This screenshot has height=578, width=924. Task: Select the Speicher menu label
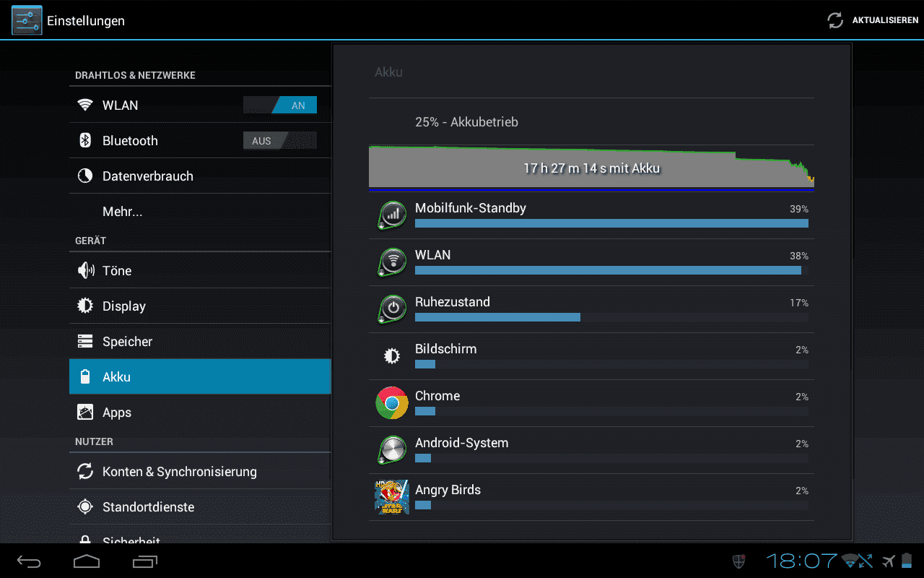pyautogui.click(x=128, y=342)
